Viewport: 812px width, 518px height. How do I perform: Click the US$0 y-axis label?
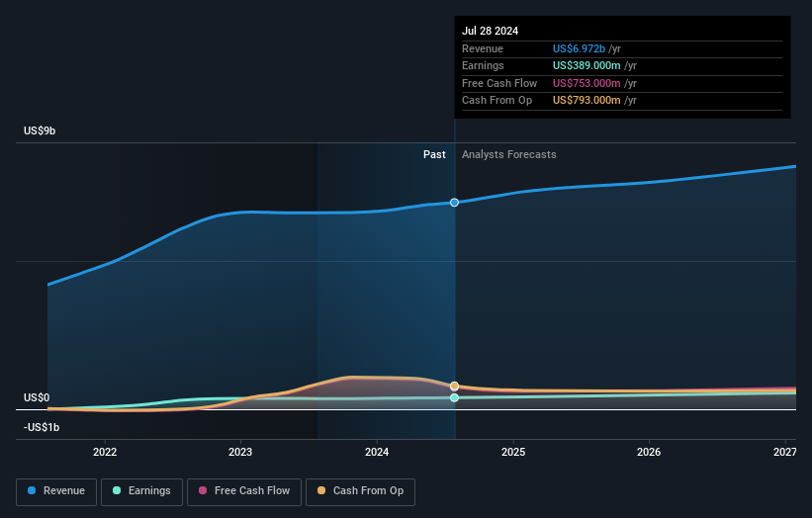(37, 397)
